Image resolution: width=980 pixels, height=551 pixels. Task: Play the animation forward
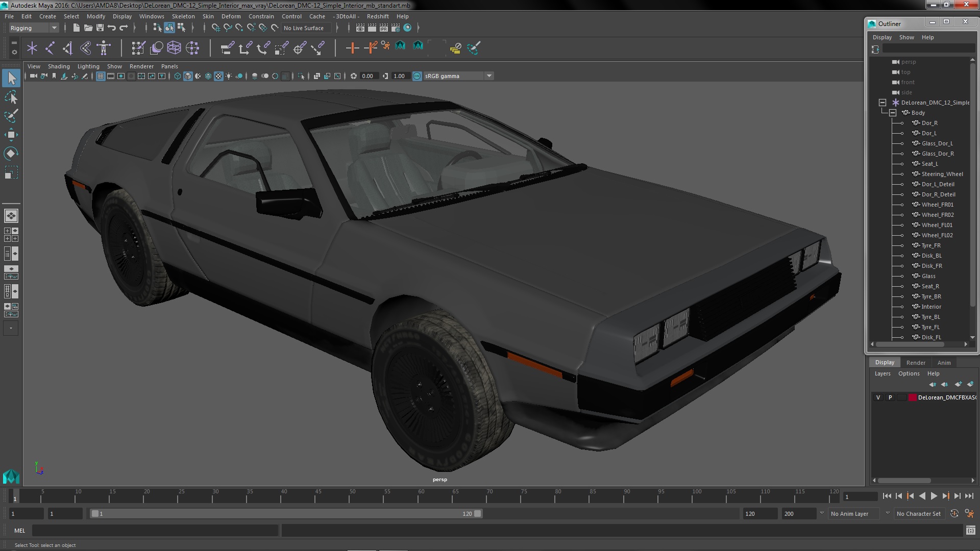(x=934, y=496)
